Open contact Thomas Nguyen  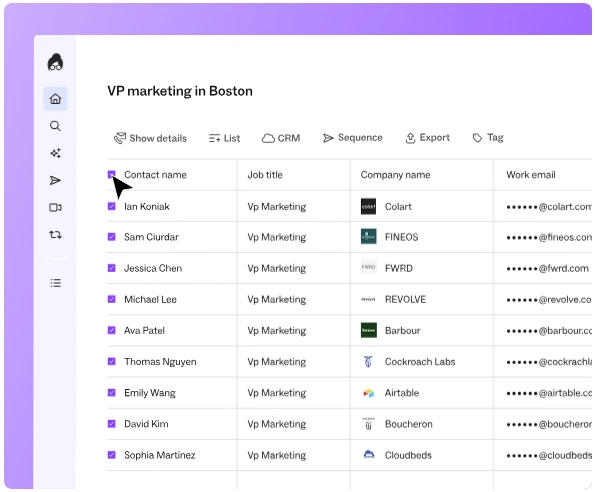[x=160, y=362]
